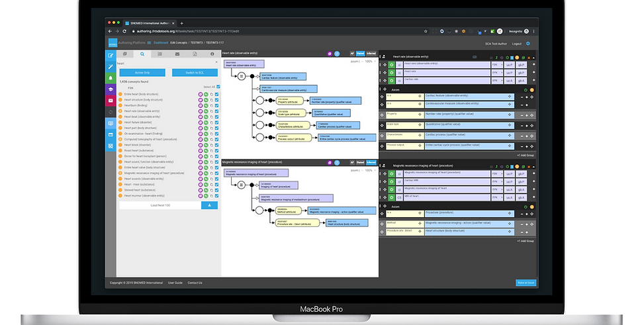
Task: Open the taxonomy list tab
Action: point(160,54)
